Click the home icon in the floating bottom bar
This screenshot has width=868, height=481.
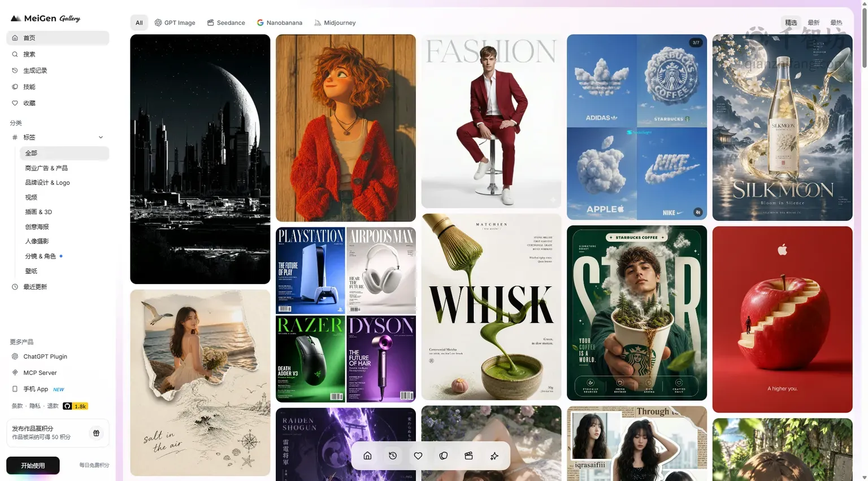coord(367,456)
